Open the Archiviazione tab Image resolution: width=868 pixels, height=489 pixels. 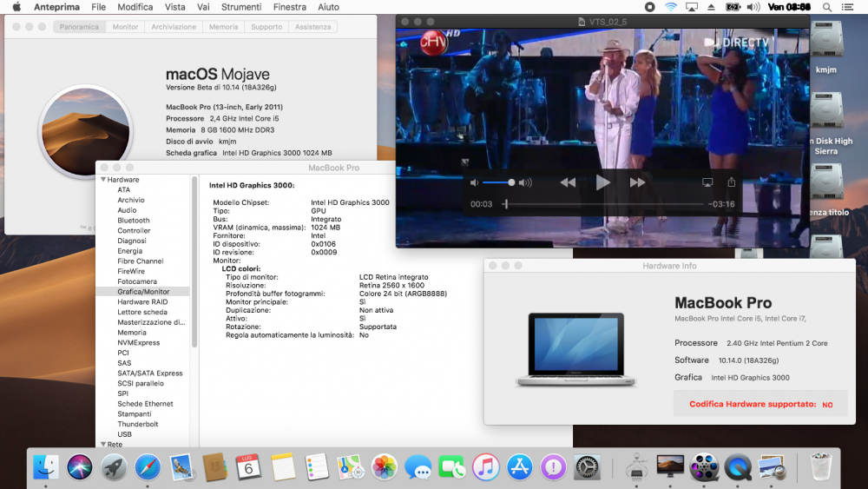tap(174, 27)
